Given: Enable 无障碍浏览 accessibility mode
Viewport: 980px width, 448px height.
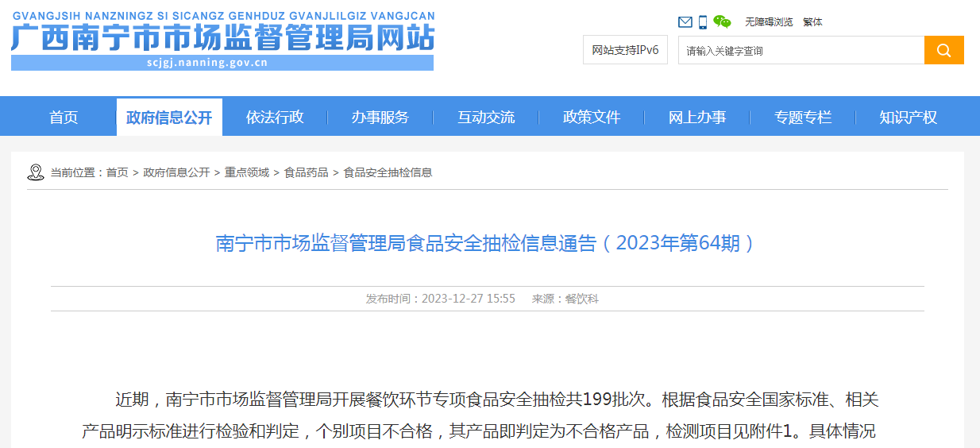Looking at the screenshot, I should coord(769,22).
